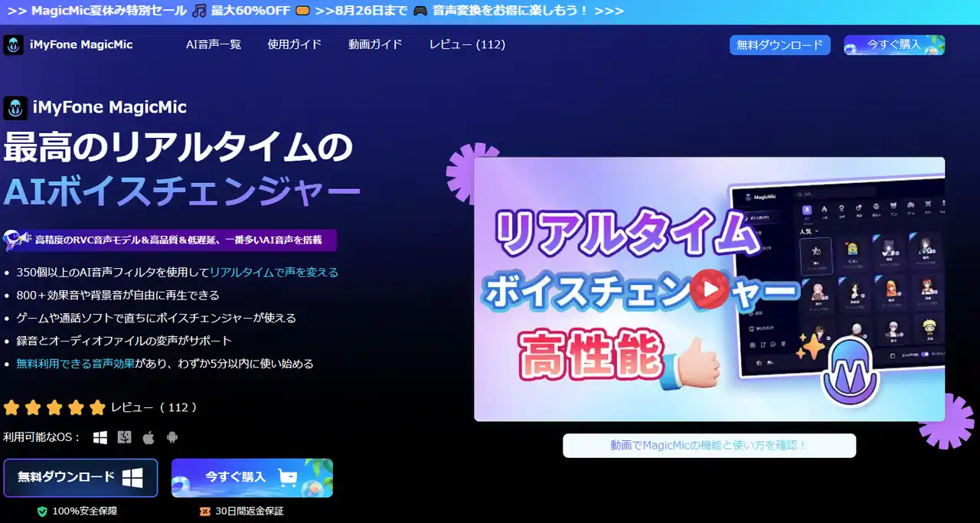Click the green shield 100%安全保障 icon
Screen dimensions: 980x523
click(x=42, y=511)
